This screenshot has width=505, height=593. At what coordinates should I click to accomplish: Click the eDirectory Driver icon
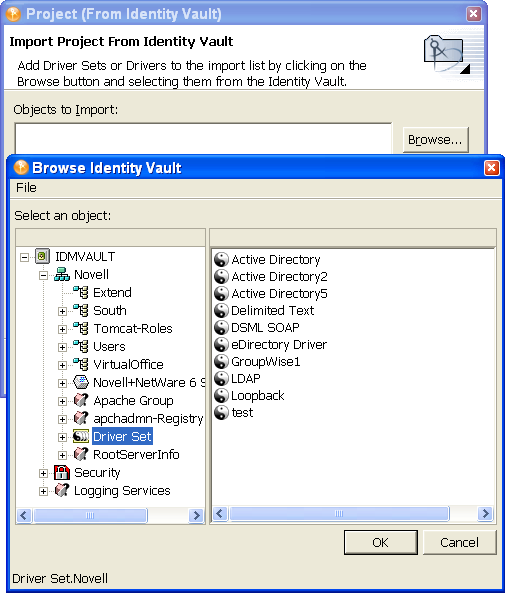click(x=221, y=345)
